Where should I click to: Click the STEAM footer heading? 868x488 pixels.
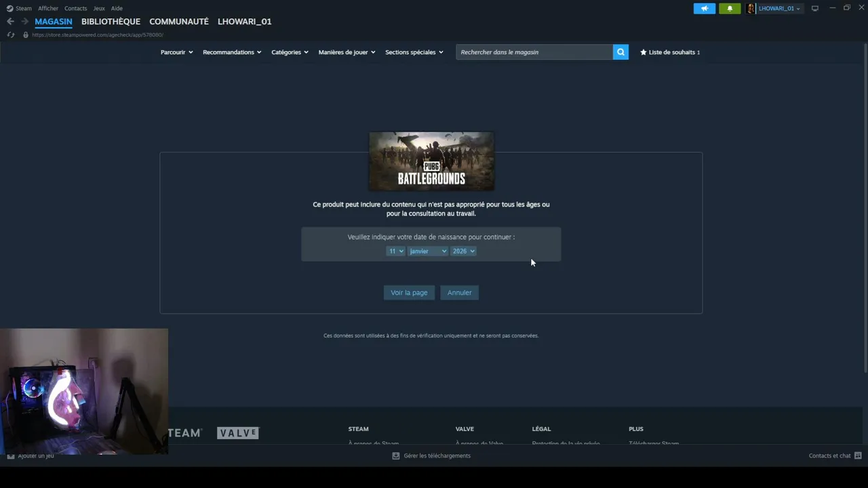[x=358, y=429]
